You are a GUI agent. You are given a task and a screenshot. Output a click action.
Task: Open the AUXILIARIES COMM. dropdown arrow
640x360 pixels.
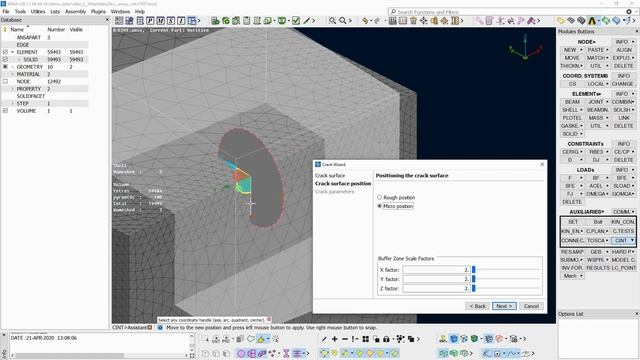[633, 212]
